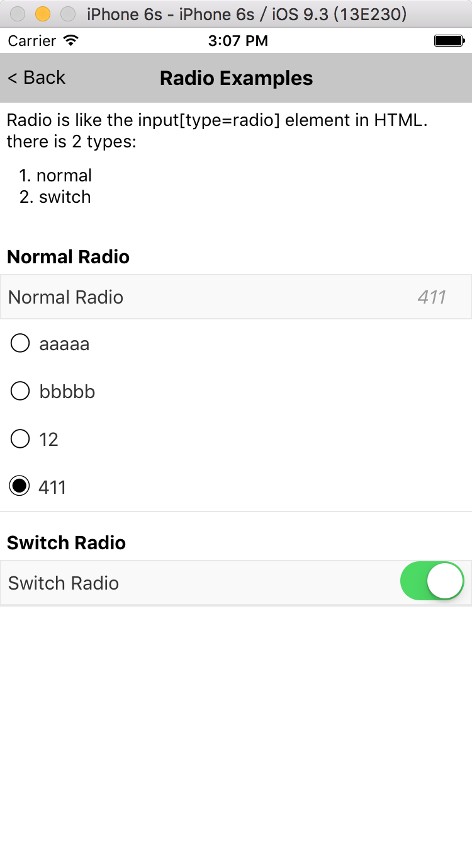Click the bbbbb label text
This screenshot has height=868, width=472.
(x=67, y=392)
